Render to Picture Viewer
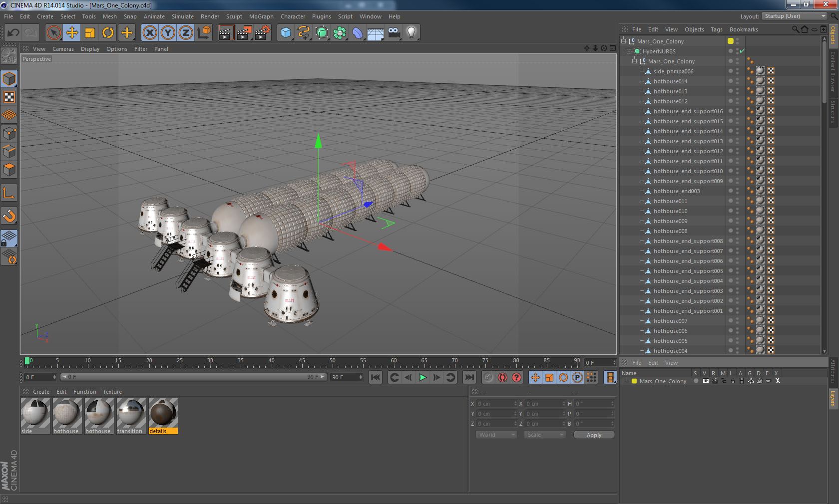The height and width of the screenshot is (504, 839). [244, 33]
